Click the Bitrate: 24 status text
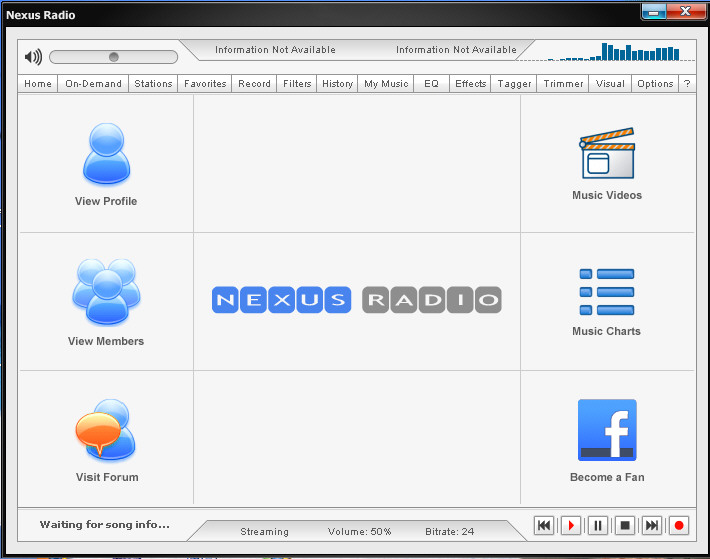This screenshot has width=710, height=559. click(450, 531)
